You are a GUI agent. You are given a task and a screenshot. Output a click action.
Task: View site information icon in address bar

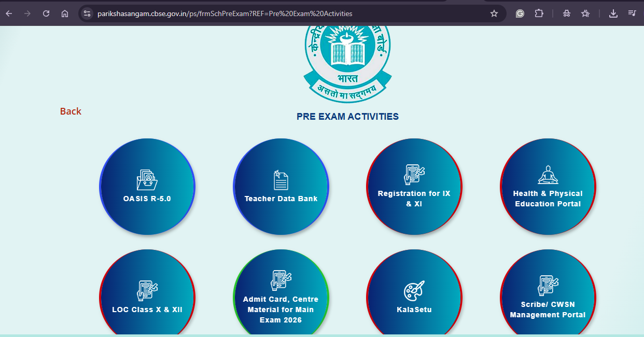pos(87,13)
